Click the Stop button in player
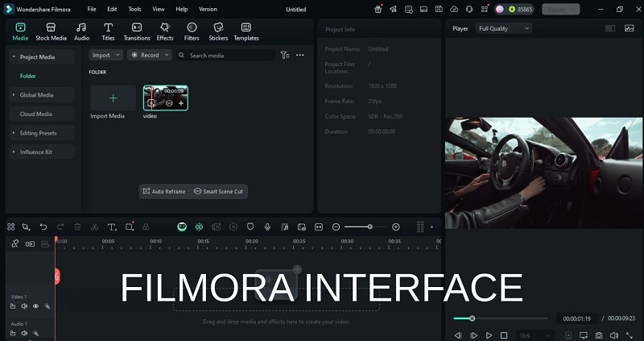The image size is (644, 341). tap(504, 335)
